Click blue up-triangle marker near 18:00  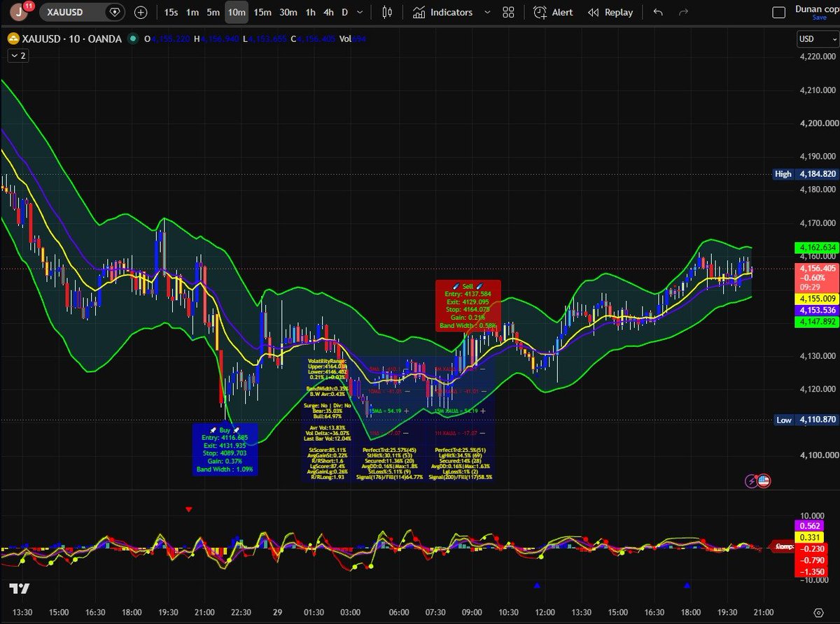click(x=687, y=585)
